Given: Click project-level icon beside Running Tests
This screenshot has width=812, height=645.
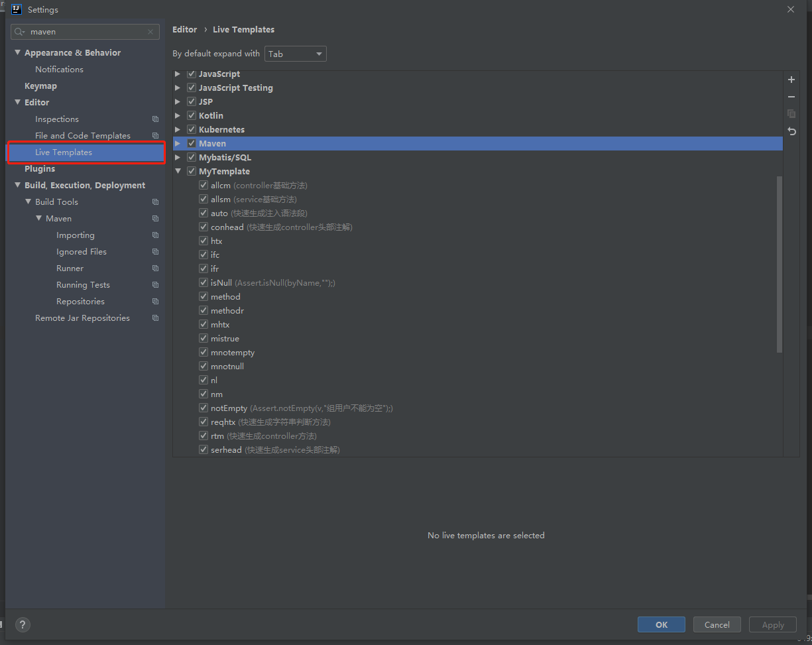Looking at the screenshot, I should click(155, 285).
